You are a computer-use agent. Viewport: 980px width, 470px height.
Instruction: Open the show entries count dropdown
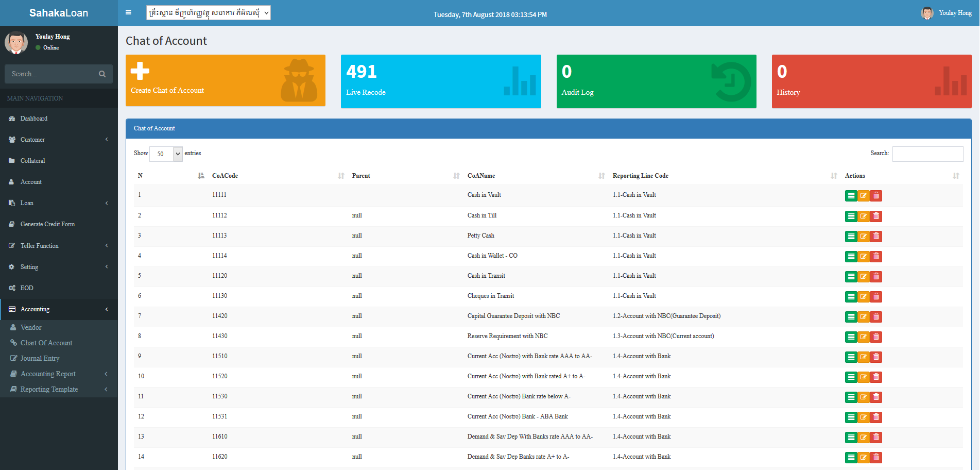point(166,154)
